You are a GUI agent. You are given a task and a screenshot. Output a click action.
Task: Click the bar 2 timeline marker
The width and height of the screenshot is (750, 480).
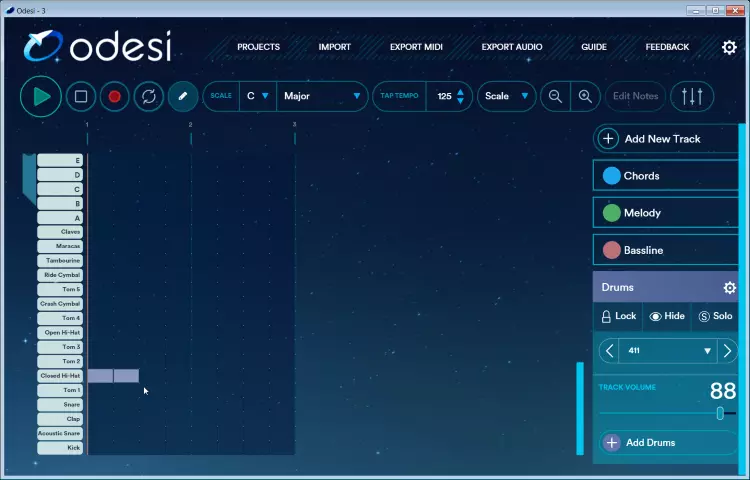point(190,134)
